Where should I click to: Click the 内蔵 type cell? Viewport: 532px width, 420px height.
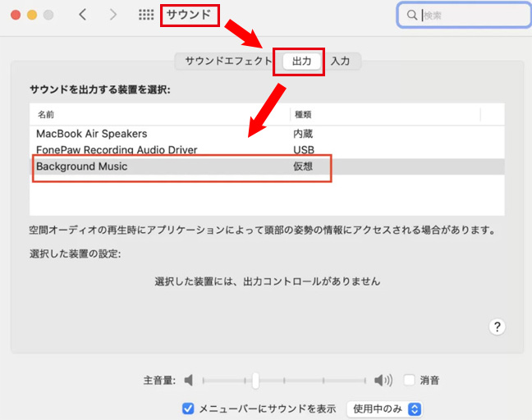(x=303, y=134)
